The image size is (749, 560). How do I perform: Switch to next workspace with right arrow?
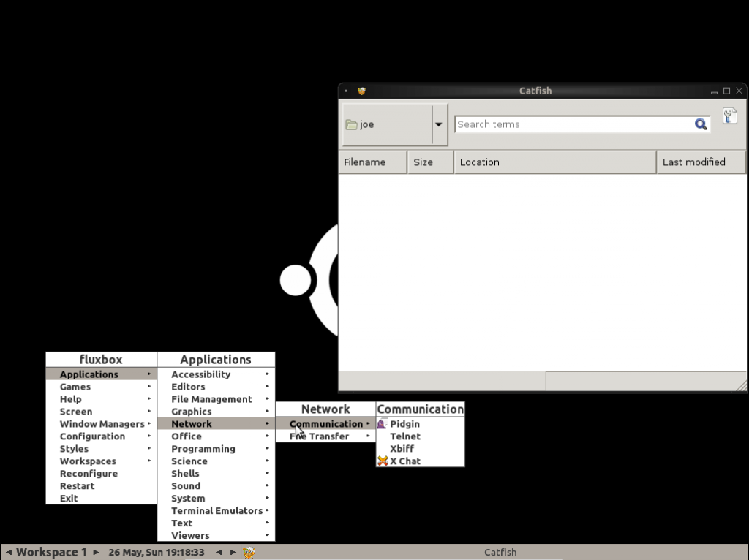pyautogui.click(x=96, y=552)
